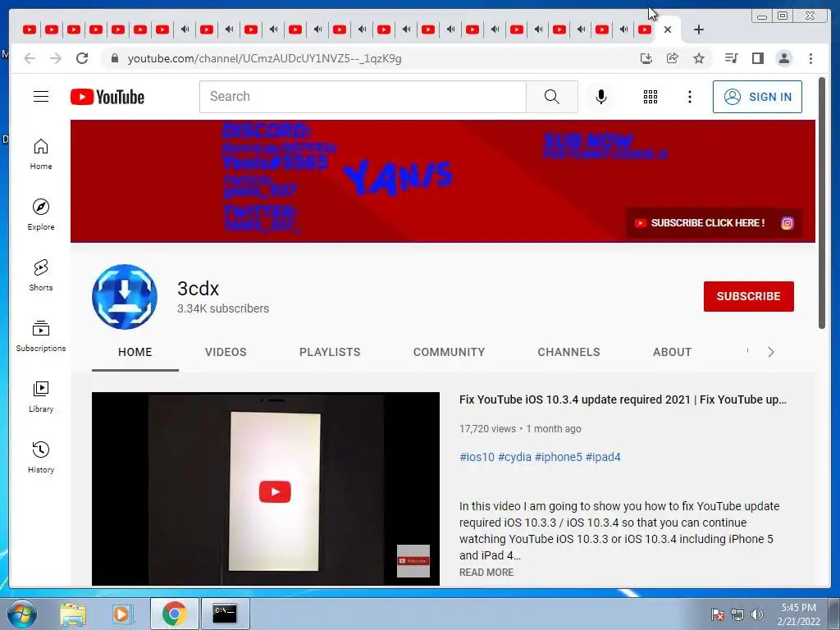Click the 17,720 views text

point(487,428)
